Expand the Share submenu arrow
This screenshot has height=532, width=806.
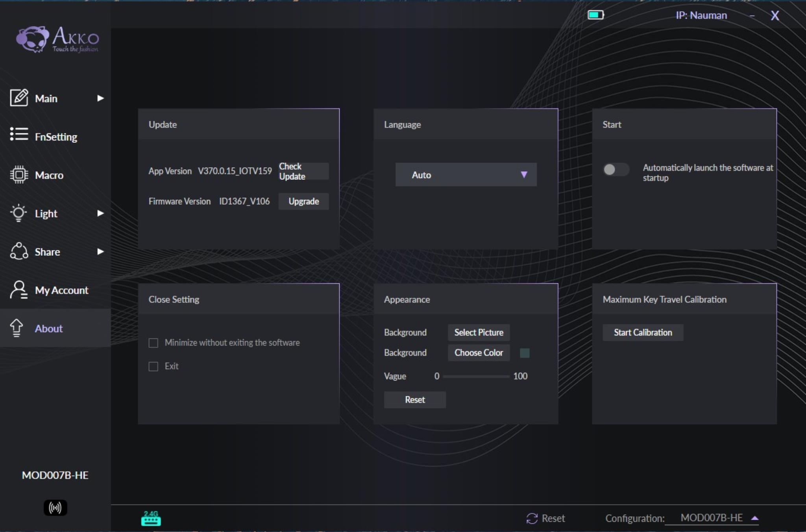(100, 251)
